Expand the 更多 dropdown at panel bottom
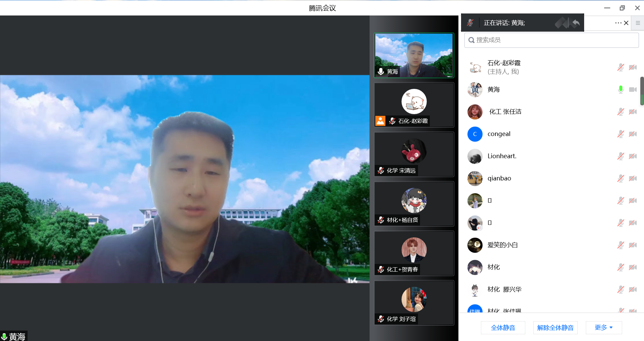 point(604,328)
